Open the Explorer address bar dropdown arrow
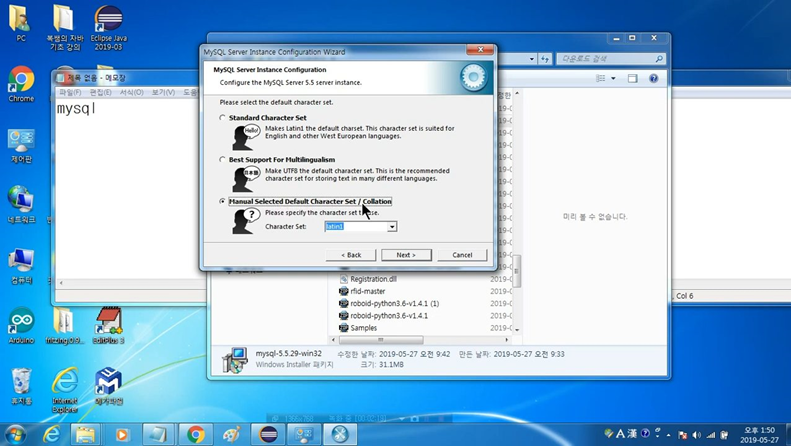 point(532,59)
